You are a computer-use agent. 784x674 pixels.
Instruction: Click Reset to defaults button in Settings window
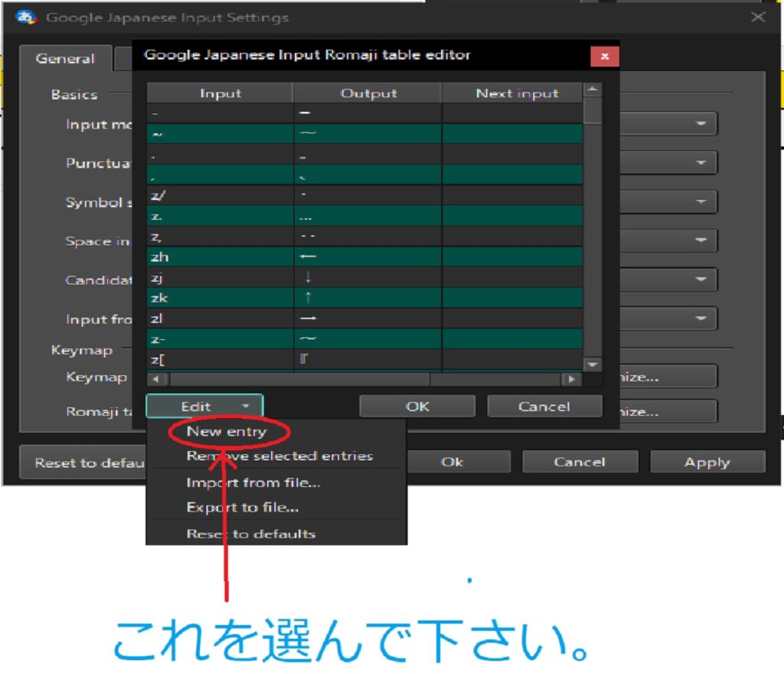click(83, 463)
